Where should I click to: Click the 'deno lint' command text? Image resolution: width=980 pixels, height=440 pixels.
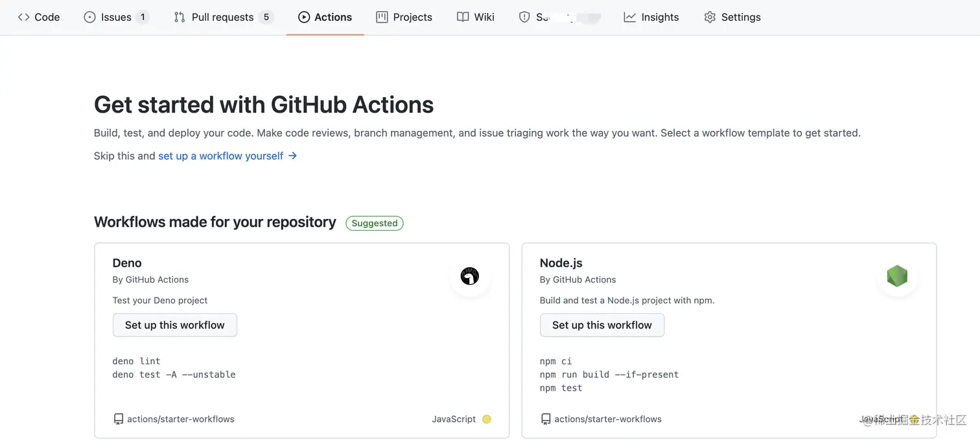(x=136, y=362)
